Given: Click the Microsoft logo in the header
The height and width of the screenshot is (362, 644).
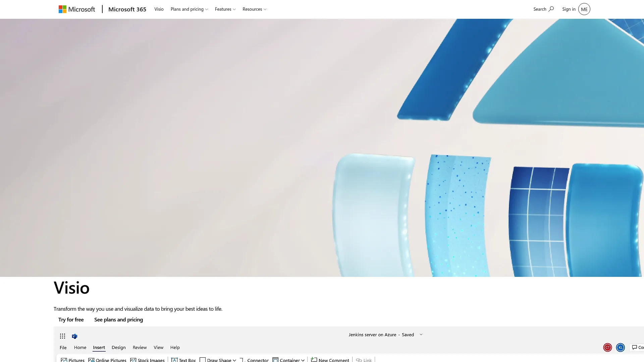Looking at the screenshot, I should pos(77,9).
